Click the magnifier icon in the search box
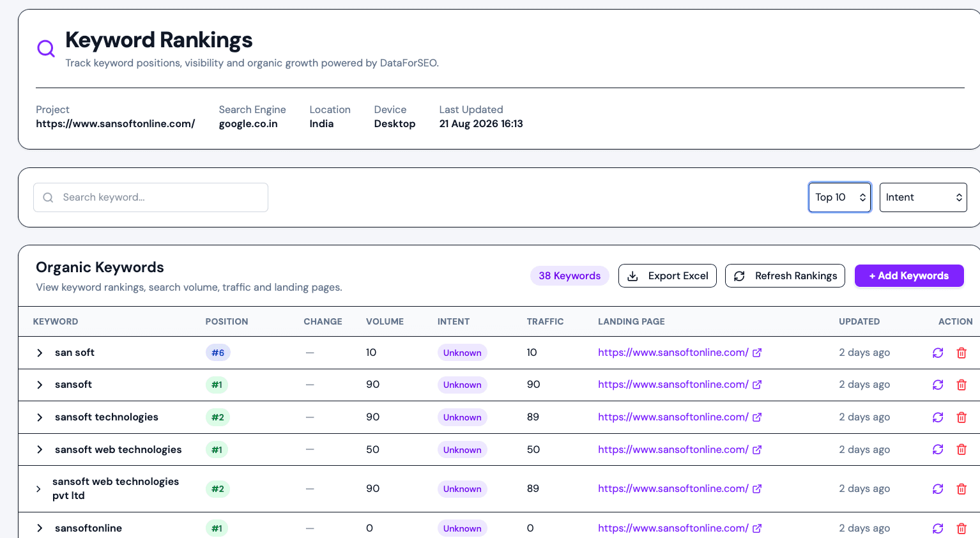 (48, 197)
